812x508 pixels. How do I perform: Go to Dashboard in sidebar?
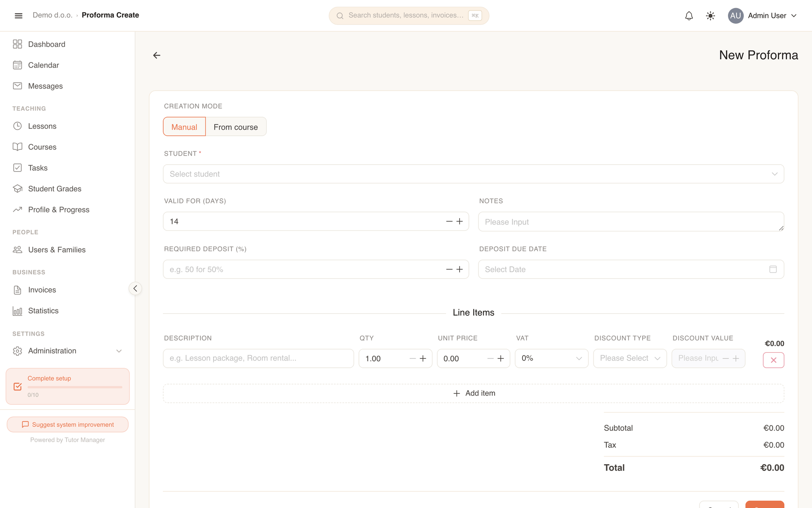click(x=67, y=44)
